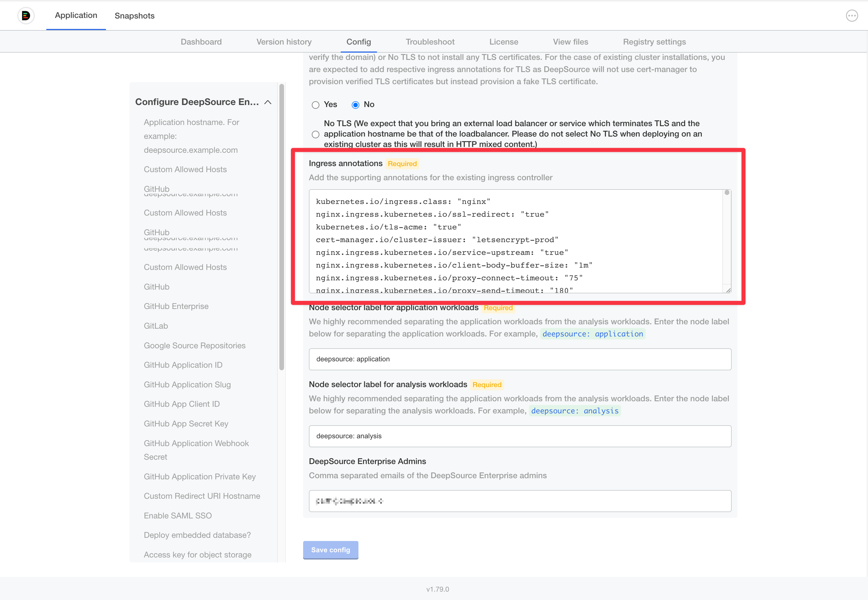This screenshot has height=600, width=868.
Task: Click the DeepSource logo in the top-left
Action: tap(25, 15)
